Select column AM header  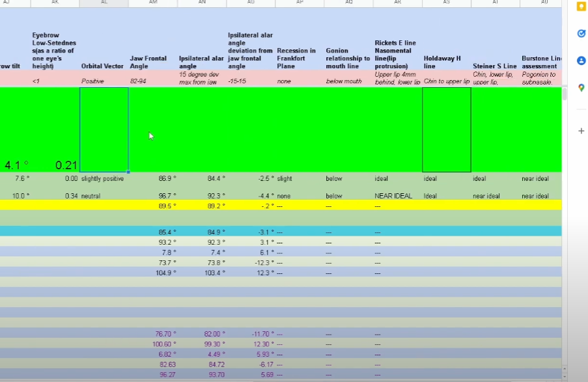click(153, 3)
